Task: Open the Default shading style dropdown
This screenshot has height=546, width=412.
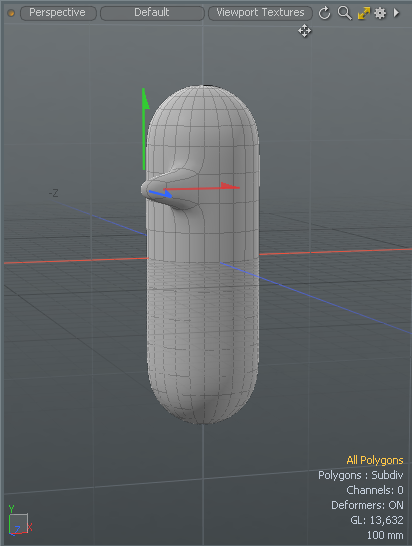Action: 152,13
